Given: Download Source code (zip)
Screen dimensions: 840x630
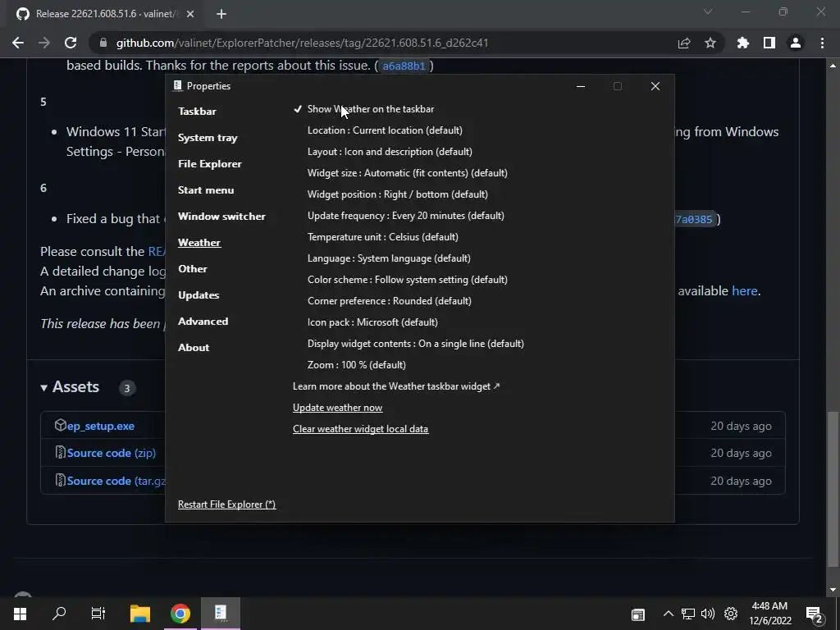Looking at the screenshot, I should click(x=112, y=453).
